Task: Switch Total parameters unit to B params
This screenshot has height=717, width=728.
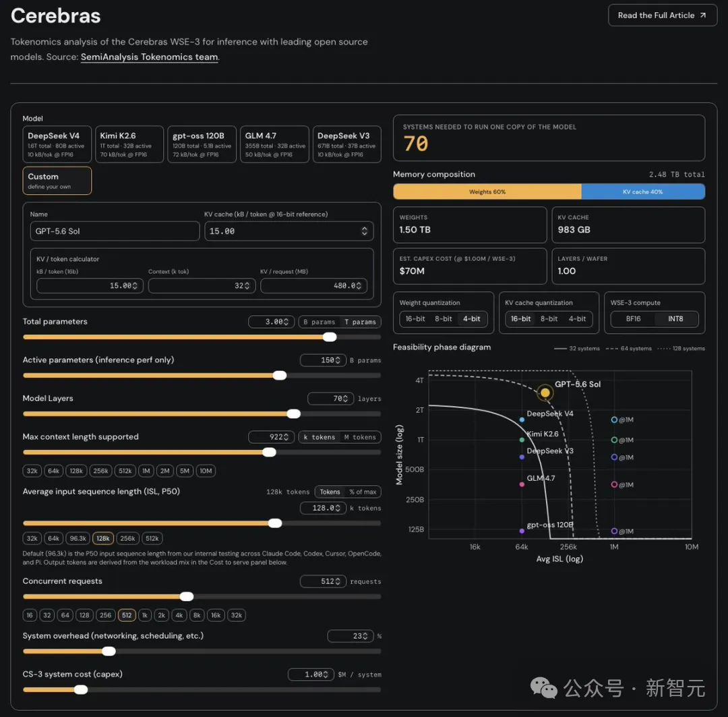Action: [x=319, y=322]
